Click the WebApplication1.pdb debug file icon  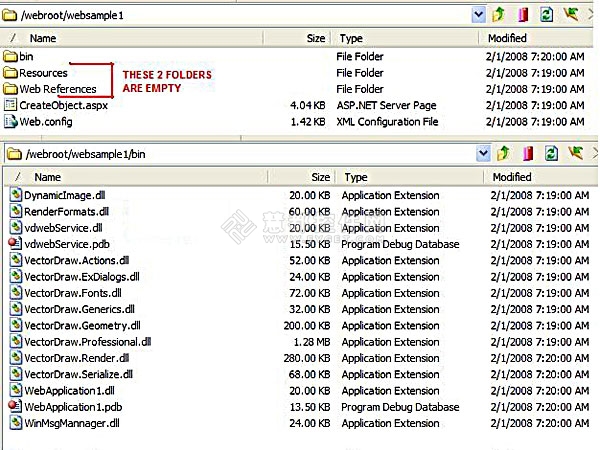[15, 406]
